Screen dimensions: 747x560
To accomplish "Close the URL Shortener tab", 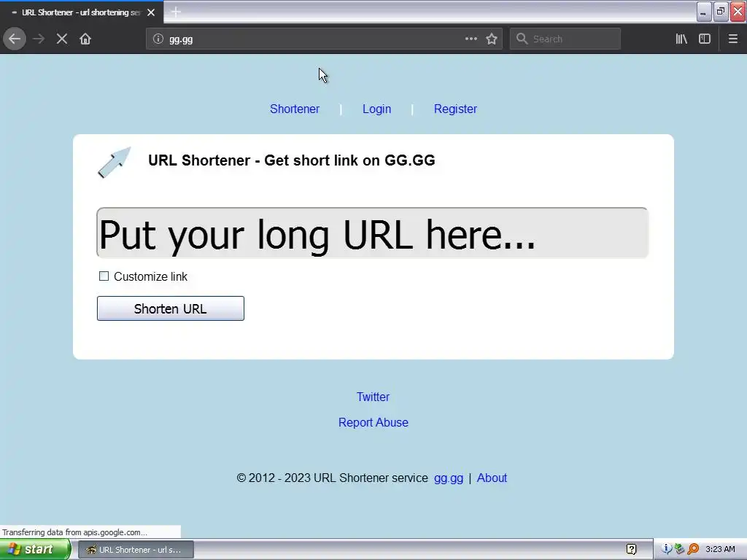I will [x=151, y=12].
